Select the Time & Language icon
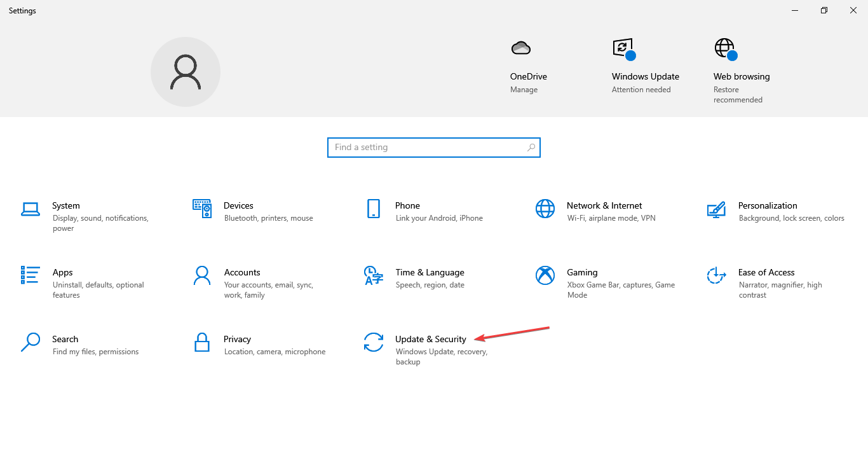 click(373, 275)
